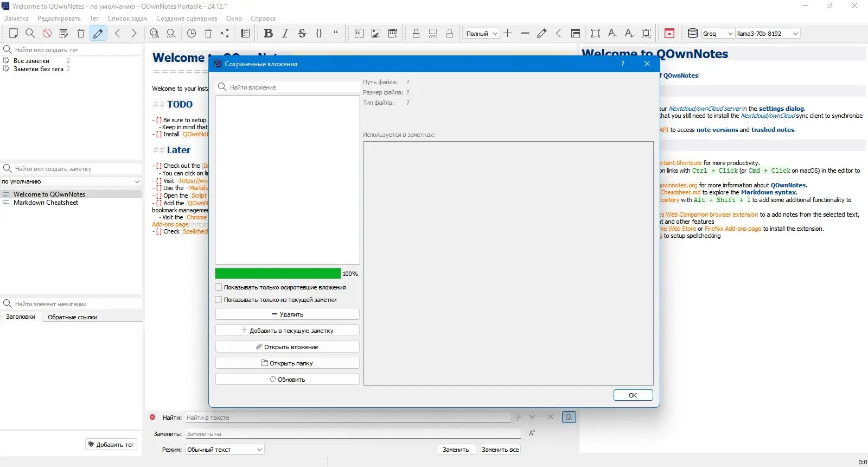Click the Заменить на input field
This screenshot has height=467, width=868.
[353, 434]
